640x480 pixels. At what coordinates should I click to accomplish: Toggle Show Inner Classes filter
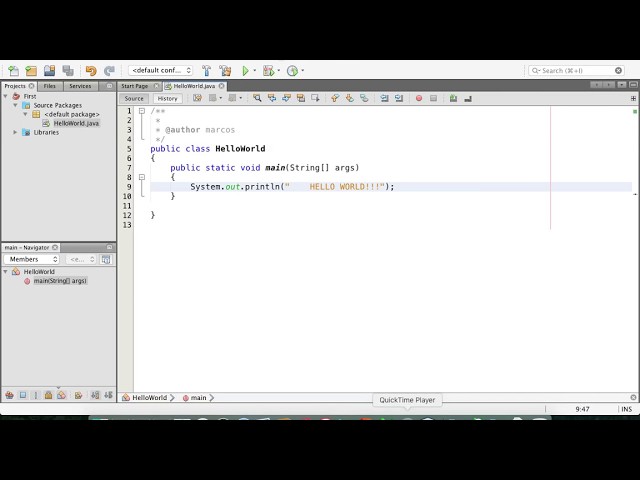tap(62, 395)
